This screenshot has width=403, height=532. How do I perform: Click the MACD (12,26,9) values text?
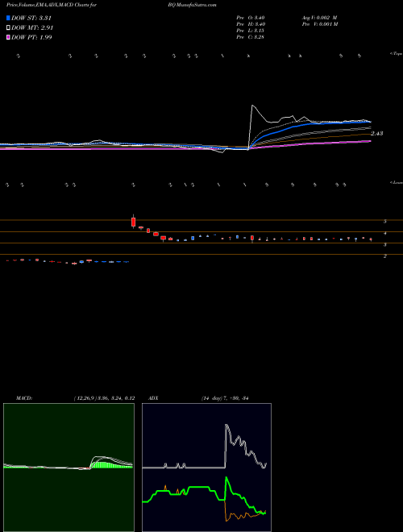[x=105, y=398]
